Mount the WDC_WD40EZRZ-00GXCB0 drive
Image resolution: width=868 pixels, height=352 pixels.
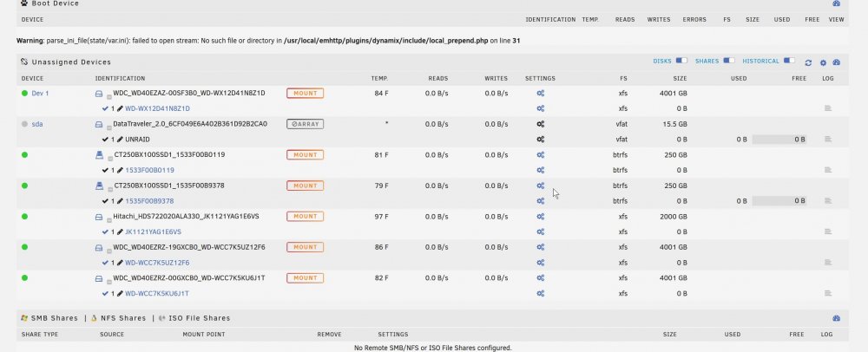click(305, 278)
